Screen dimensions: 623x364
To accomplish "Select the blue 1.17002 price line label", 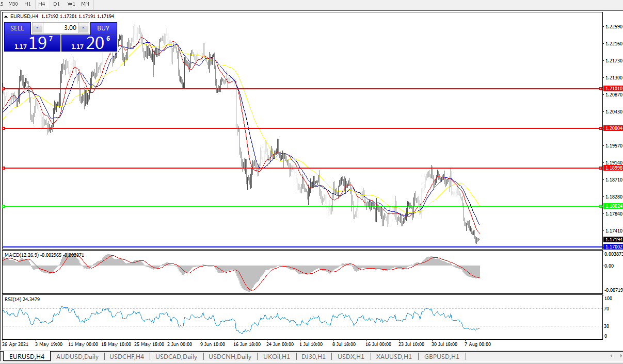I will click(613, 247).
